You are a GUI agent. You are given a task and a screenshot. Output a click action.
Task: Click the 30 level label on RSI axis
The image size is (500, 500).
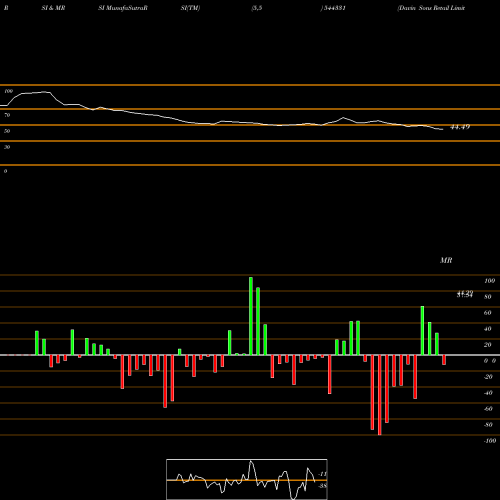point(7,147)
